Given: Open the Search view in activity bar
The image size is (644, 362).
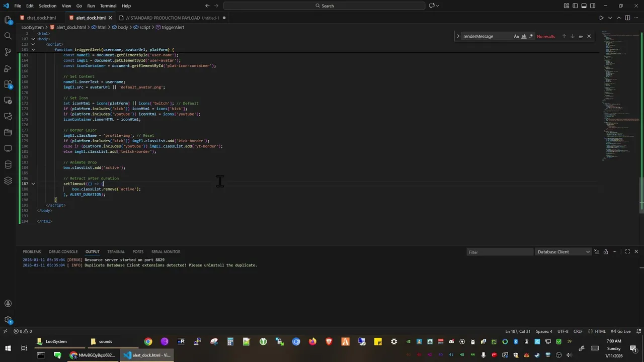Looking at the screenshot, I should 8,36.
